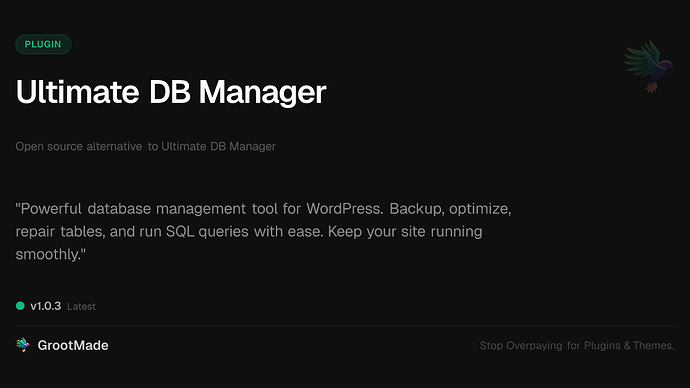This screenshot has width=690, height=388.
Task: Click the quoted plugin description paragraph
Action: coord(264,231)
